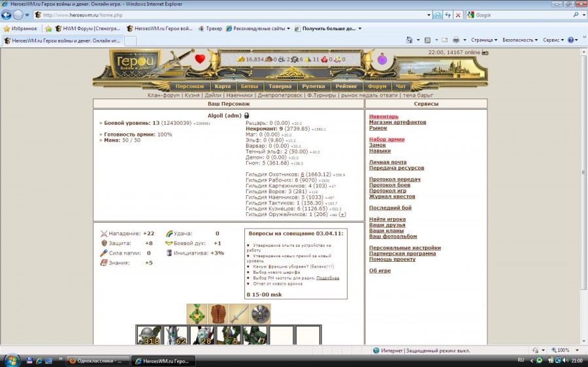Click the Refresh page icon in address bar
Image resolution: width=588 pixels, height=367 pixels.
point(448,15)
